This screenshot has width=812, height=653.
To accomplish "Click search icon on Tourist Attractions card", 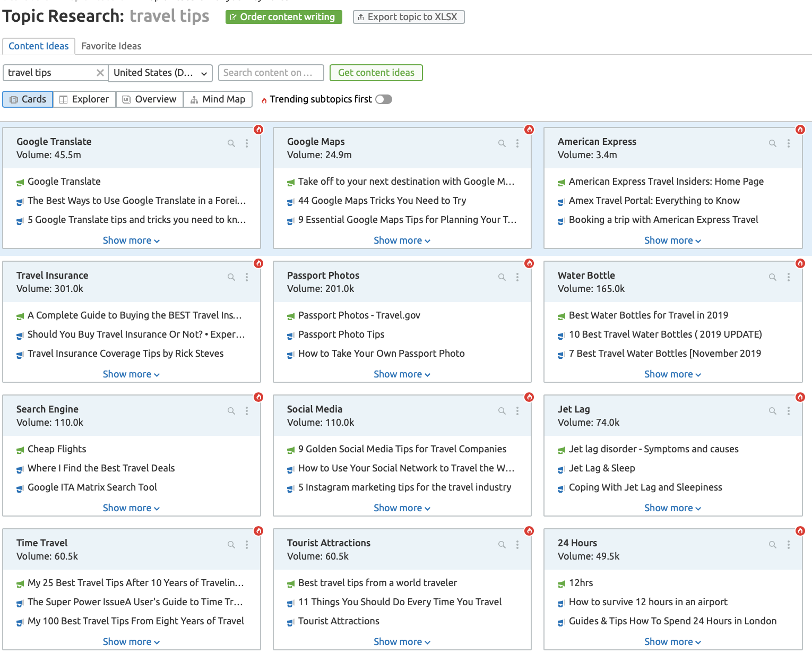I will 502,545.
